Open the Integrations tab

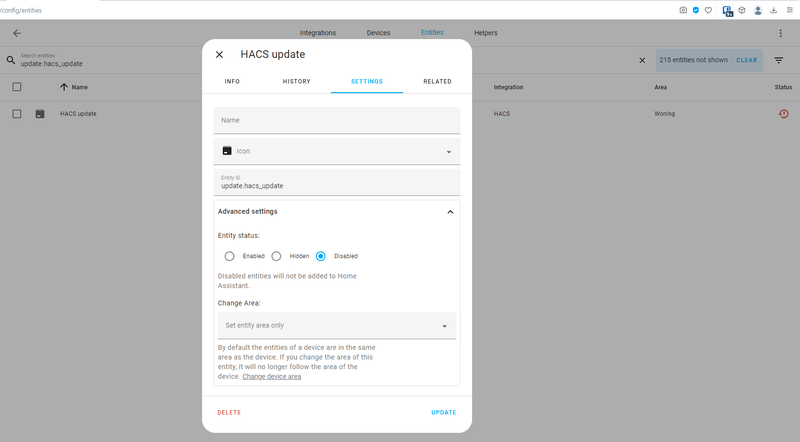(318, 33)
